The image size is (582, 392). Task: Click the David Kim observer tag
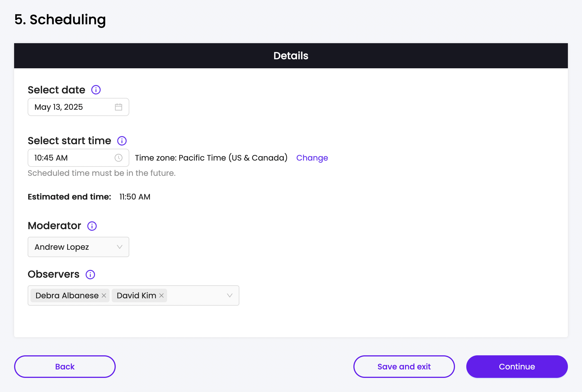click(x=139, y=295)
